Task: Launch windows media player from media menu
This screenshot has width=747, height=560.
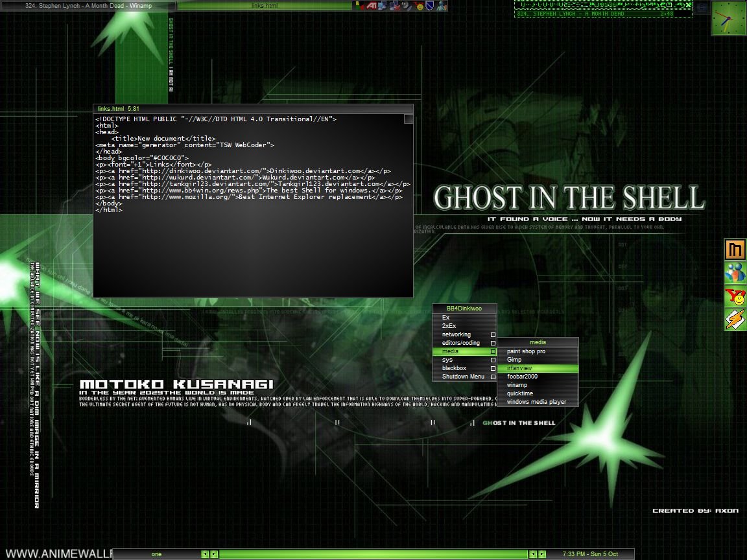Action: 538,402
